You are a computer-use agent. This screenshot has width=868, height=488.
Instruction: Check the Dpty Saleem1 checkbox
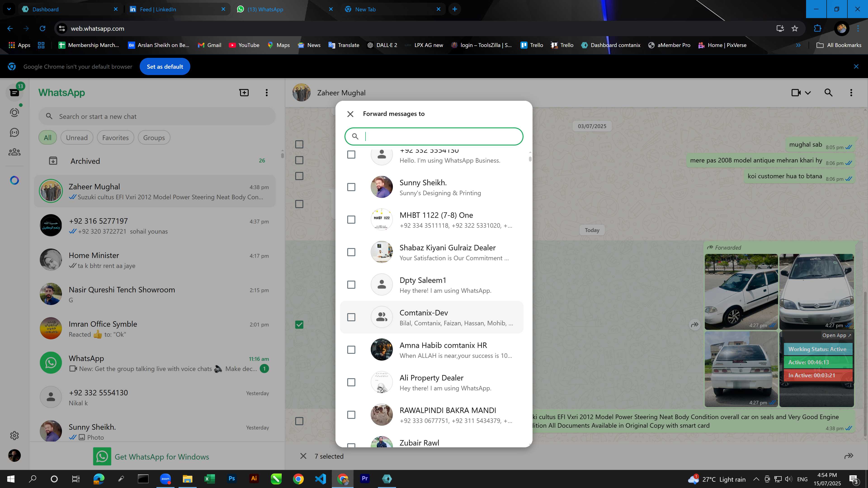[351, 285]
